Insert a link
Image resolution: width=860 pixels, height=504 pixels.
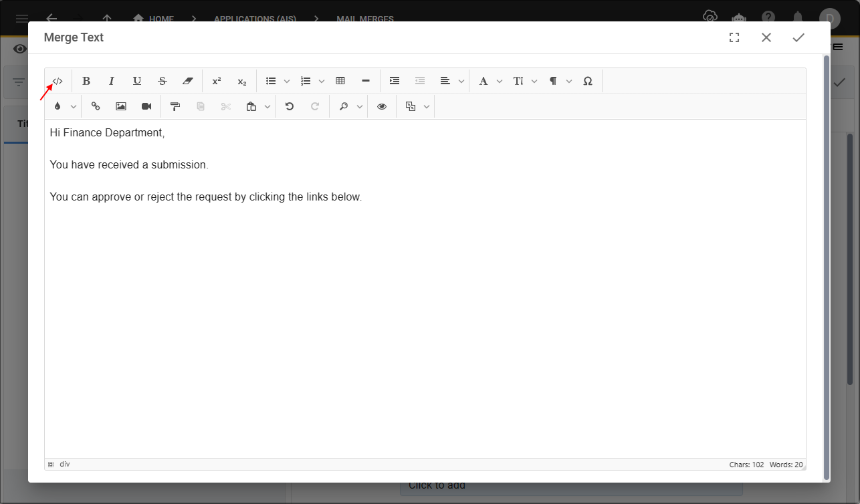(96, 106)
